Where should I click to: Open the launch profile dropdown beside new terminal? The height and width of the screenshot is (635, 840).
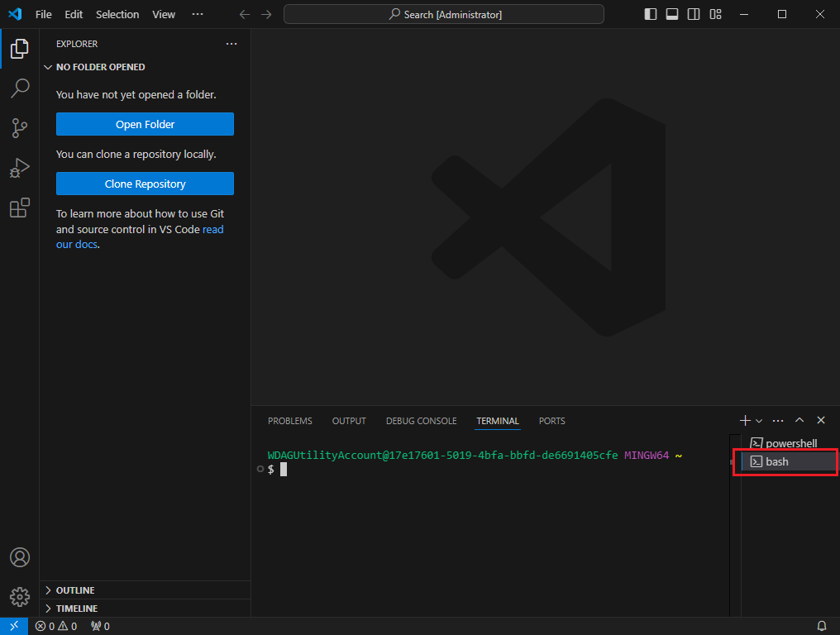[759, 421]
